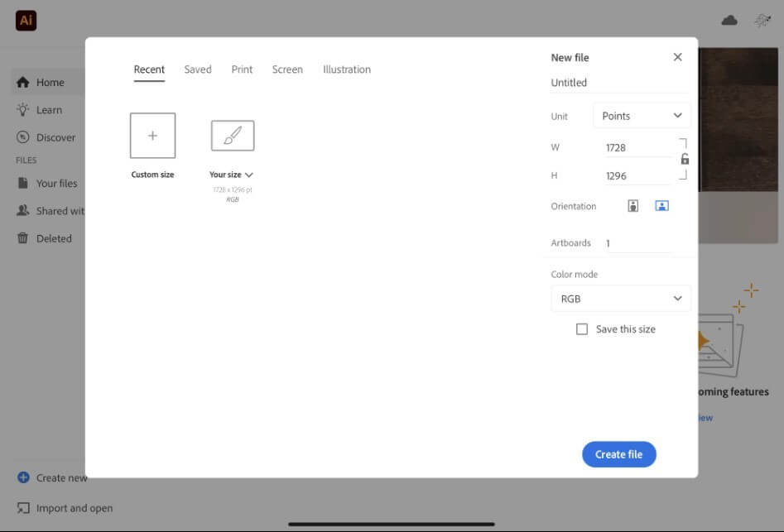Click the Home house icon in sidebar
784x532 pixels.
tap(23, 83)
